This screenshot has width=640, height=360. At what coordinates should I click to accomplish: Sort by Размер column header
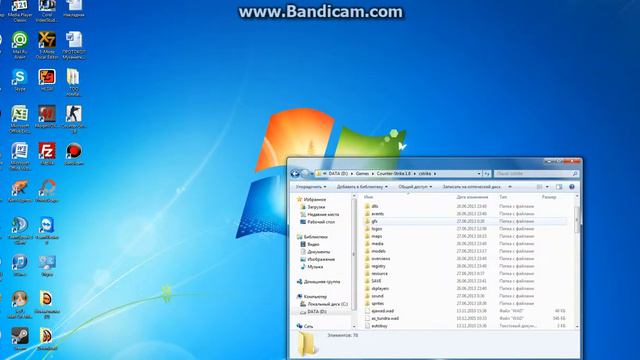pyautogui.click(x=549, y=197)
